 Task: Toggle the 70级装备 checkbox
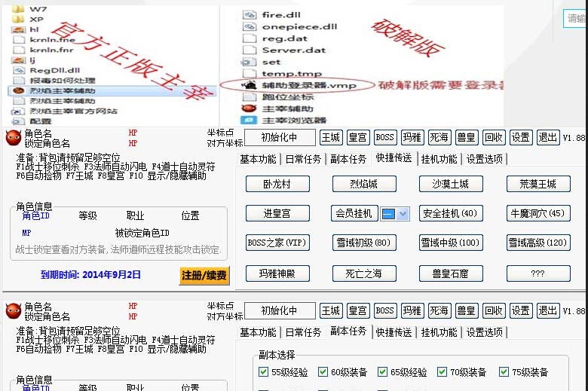click(x=442, y=372)
